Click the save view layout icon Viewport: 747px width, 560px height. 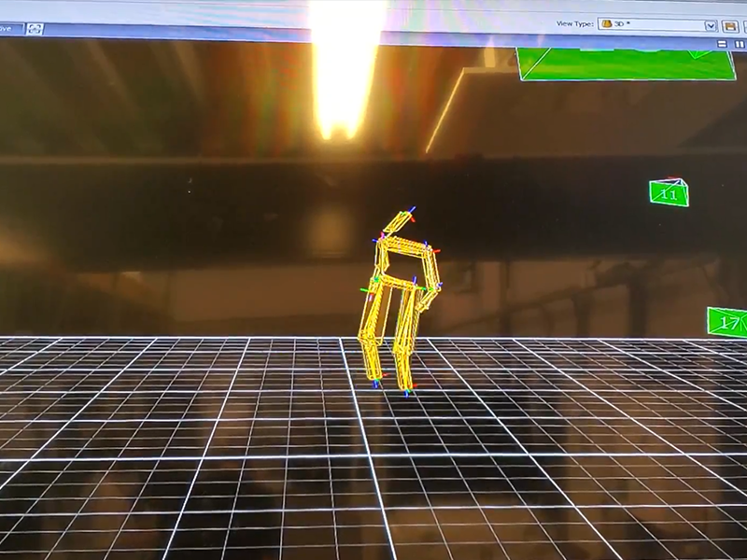click(x=729, y=26)
